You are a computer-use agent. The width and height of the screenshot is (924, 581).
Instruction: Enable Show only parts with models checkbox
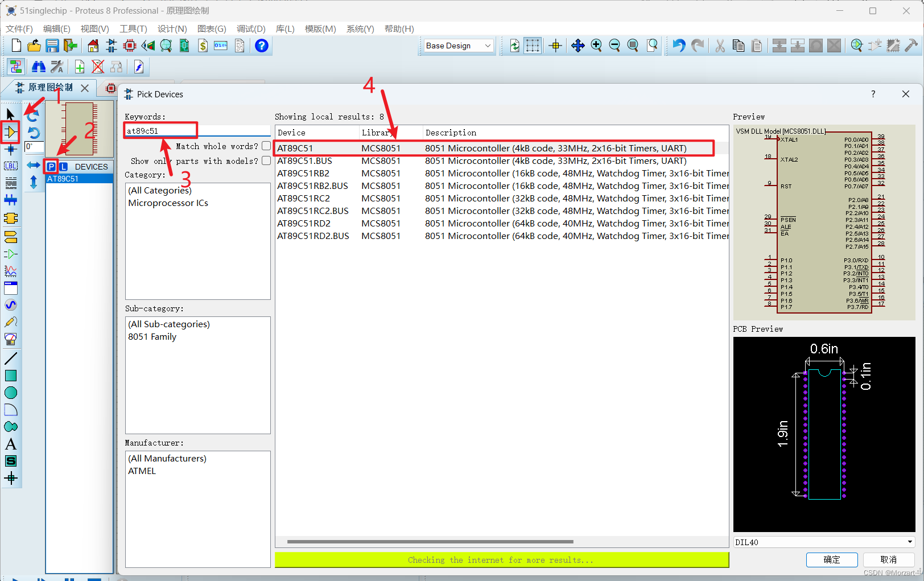[x=266, y=161]
